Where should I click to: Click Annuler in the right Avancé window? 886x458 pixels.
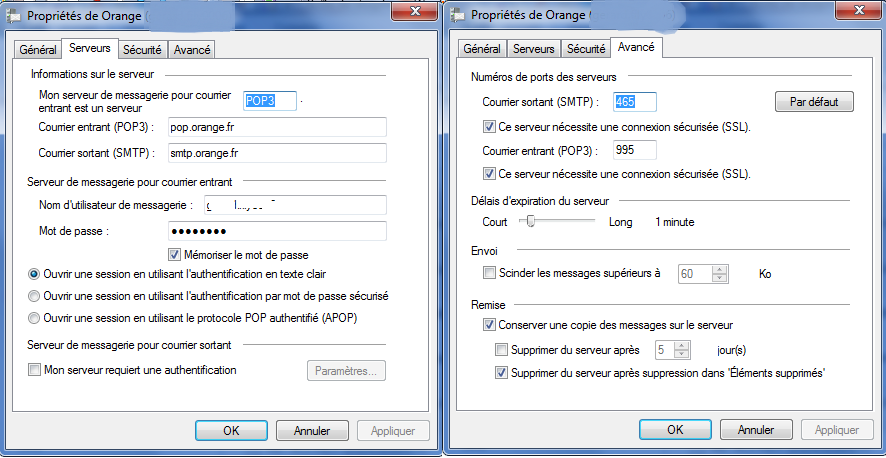755,430
